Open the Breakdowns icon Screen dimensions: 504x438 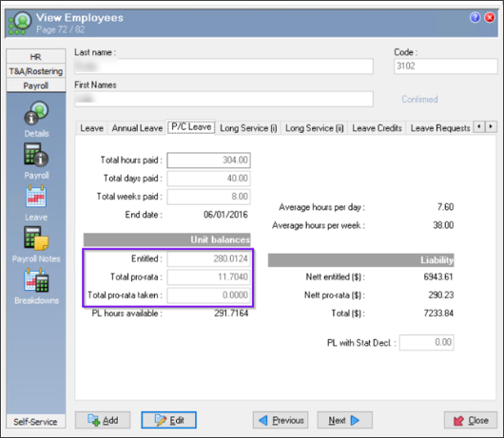(x=36, y=280)
